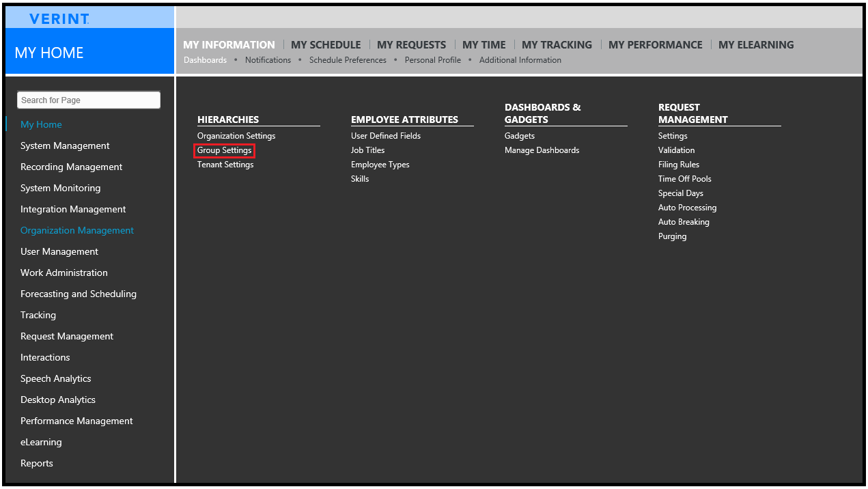Open the My Tracking tab
Screen dimensions: 868x489
coord(557,45)
